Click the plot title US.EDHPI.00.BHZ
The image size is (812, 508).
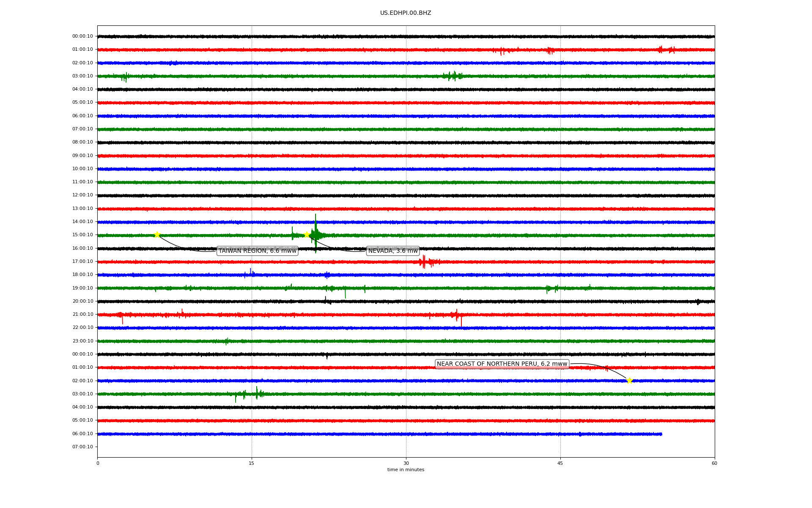click(x=406, y=13)
